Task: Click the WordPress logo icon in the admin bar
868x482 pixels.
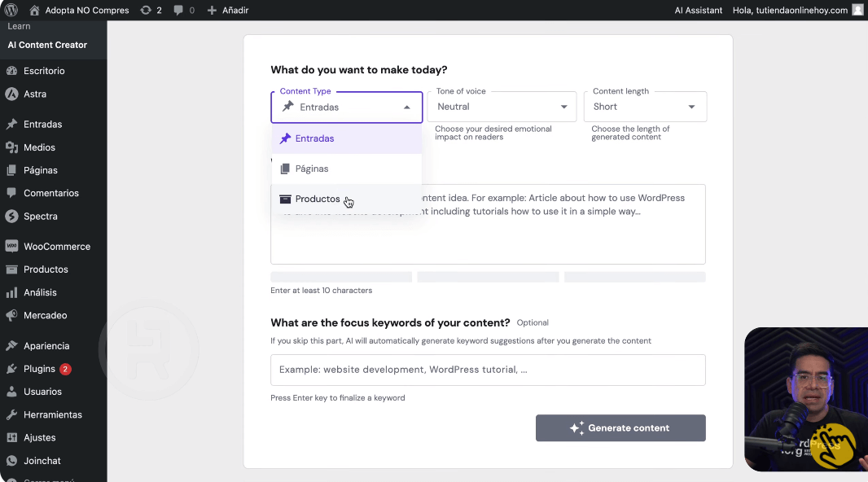Action: [11, 10]
